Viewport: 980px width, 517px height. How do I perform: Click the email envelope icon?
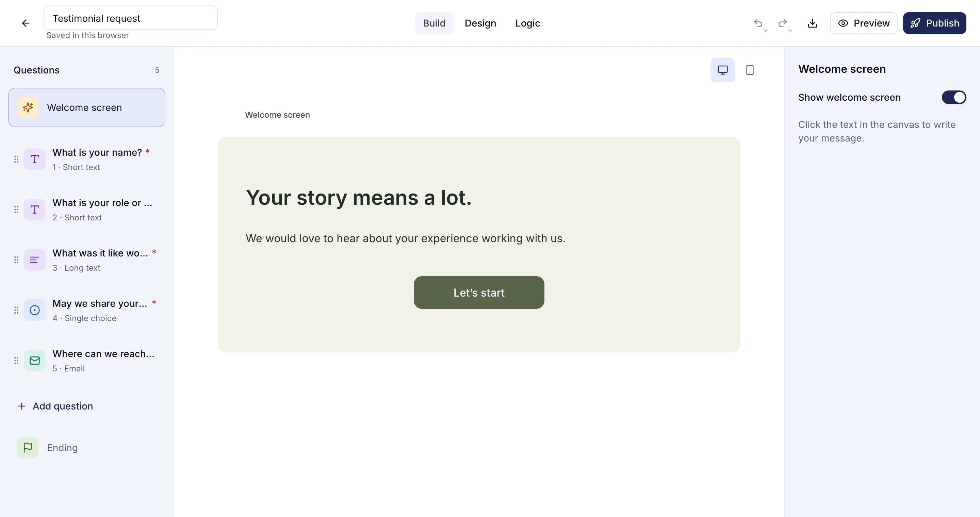35,361
